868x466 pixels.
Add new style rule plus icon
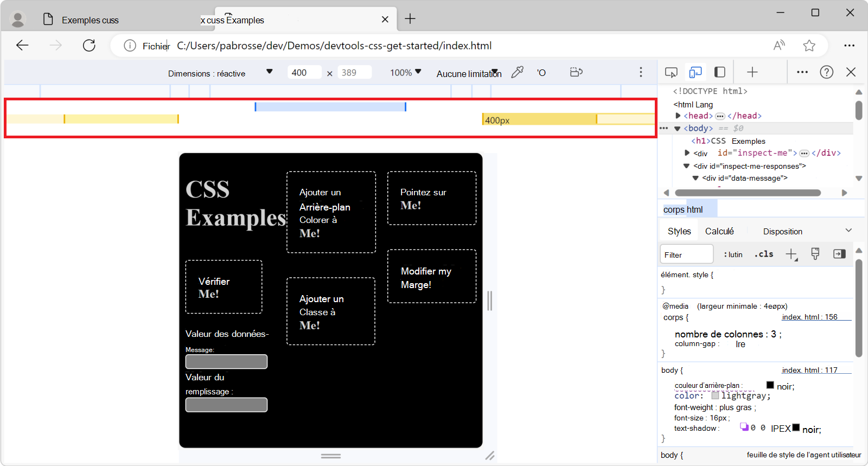(x=792, y=254)
